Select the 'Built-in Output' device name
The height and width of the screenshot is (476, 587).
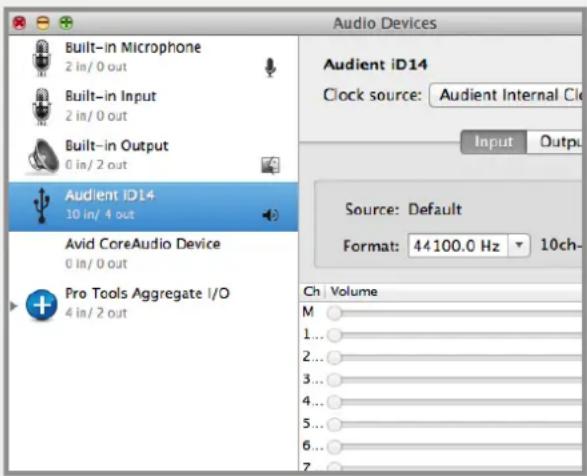(x=116, y=146)
